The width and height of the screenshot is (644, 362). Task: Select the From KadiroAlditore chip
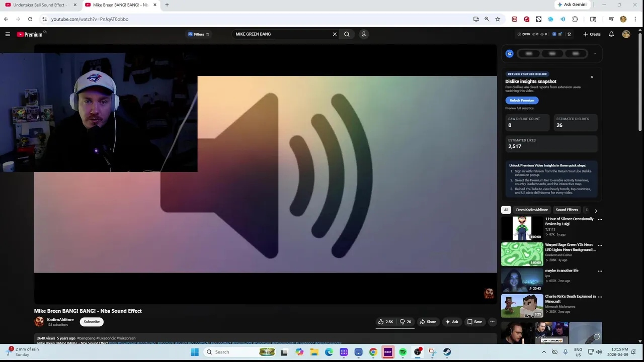(x=532, y=210)
